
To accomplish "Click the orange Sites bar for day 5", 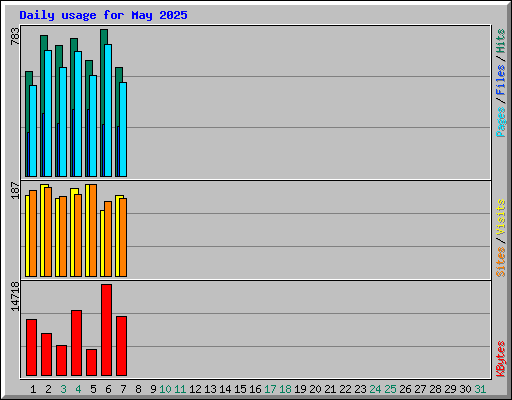I will (93, 230).
